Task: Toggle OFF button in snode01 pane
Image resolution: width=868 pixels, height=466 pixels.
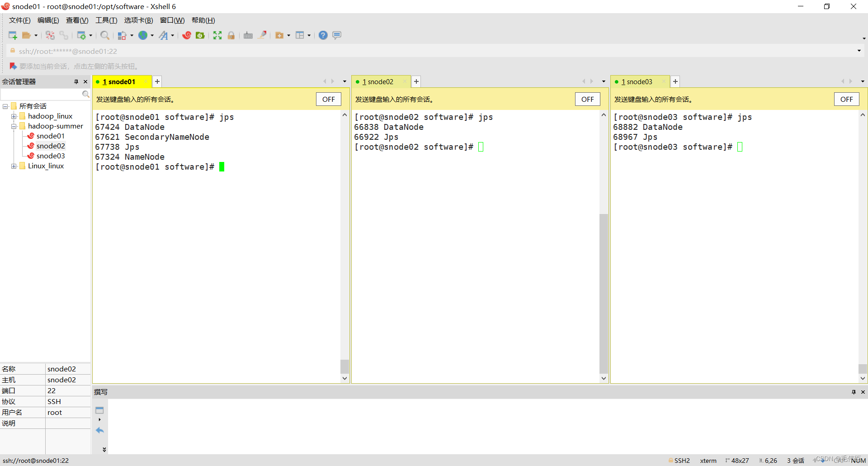Action: tap(329, 99)
